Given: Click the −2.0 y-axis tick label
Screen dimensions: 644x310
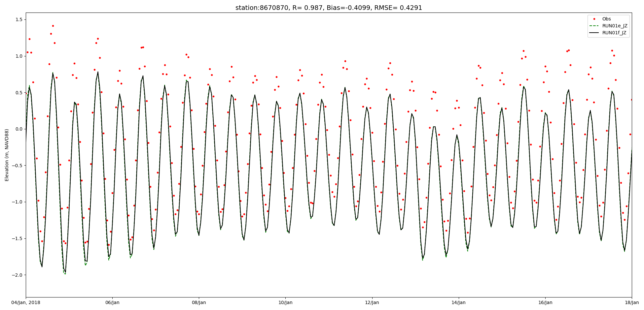Looking at the screenshot, I should click(x=17, y=275).
